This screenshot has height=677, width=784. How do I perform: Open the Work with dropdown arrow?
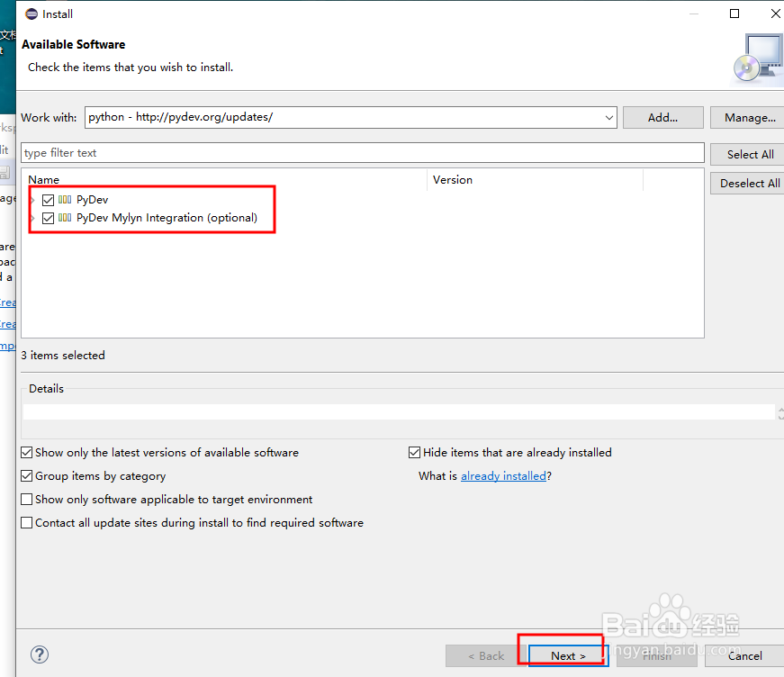pyautogui.click(x=609, y=118)
